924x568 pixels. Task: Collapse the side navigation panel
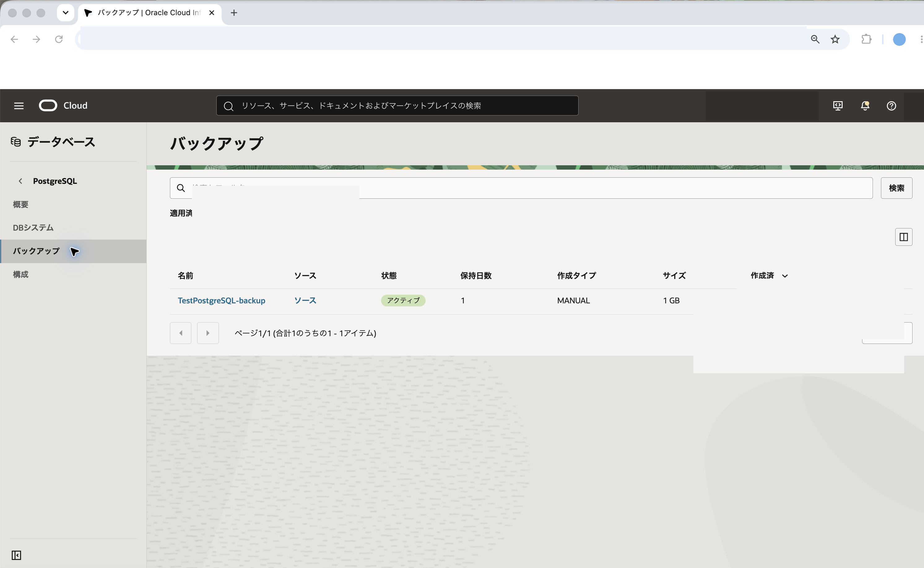(x=16, y=555)
